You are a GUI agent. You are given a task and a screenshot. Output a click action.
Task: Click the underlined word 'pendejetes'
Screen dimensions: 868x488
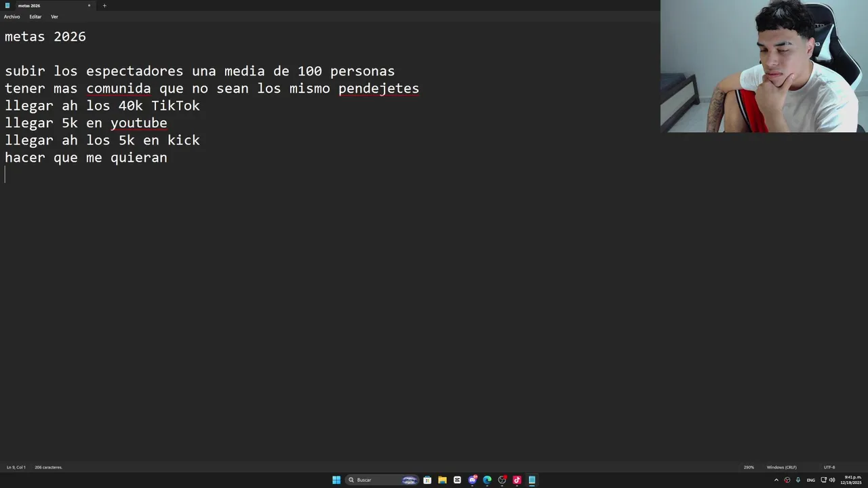tap(378, 89)
